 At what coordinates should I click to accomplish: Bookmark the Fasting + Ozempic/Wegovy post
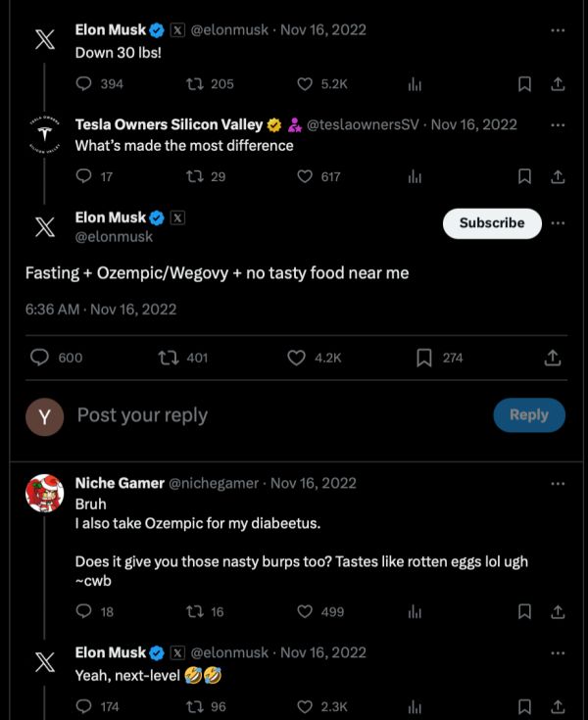click(x=424, y=358)
